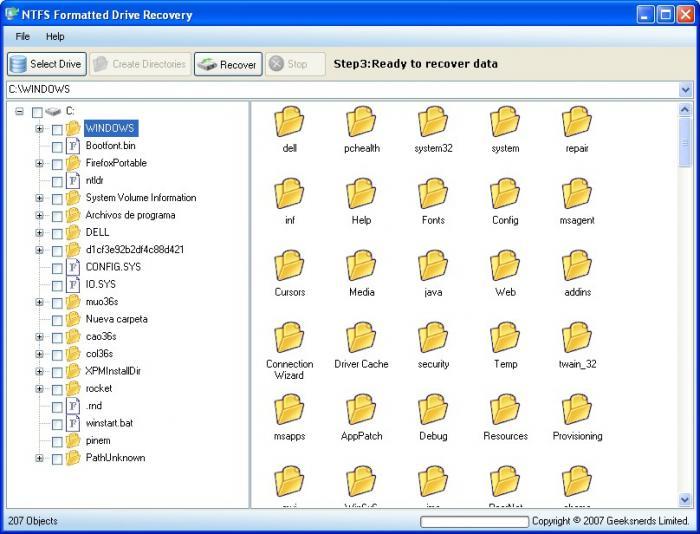700x534 pixels.
Task: Select the Connection Wizard folder icon
Action: coord(289,338)
